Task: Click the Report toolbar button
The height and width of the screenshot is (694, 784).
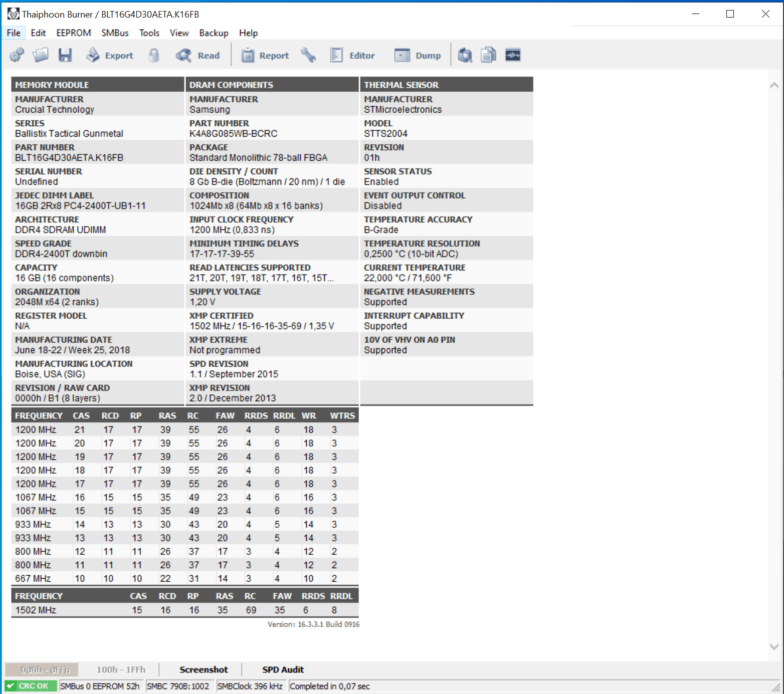Action: 265,55
